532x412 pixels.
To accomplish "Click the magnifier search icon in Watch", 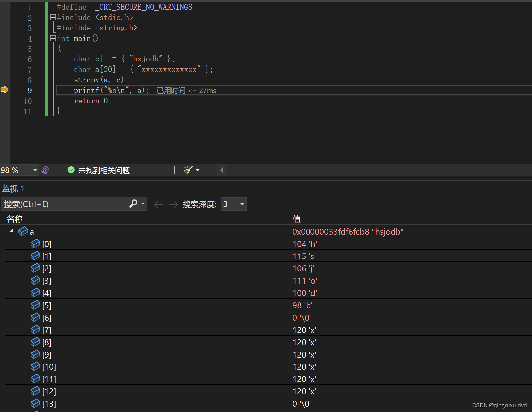I will click(133, 203).
